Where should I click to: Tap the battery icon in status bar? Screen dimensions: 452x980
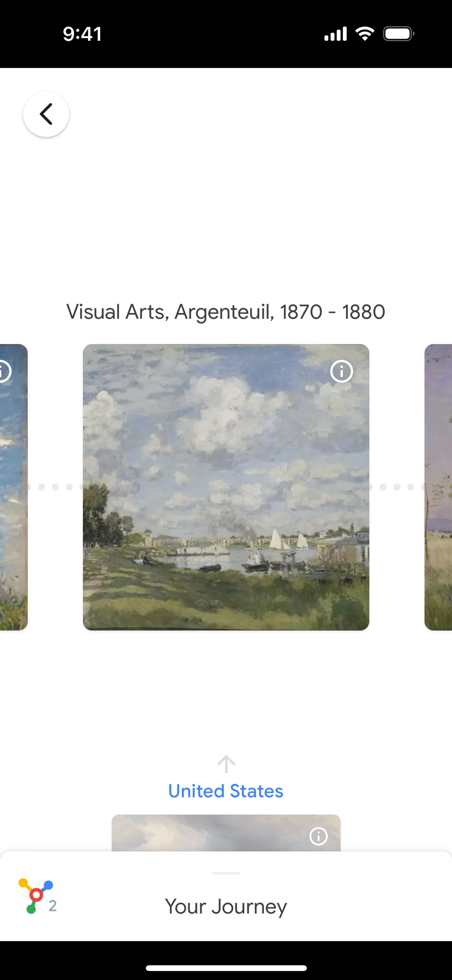pyautogui.click(x=399, y=34)
